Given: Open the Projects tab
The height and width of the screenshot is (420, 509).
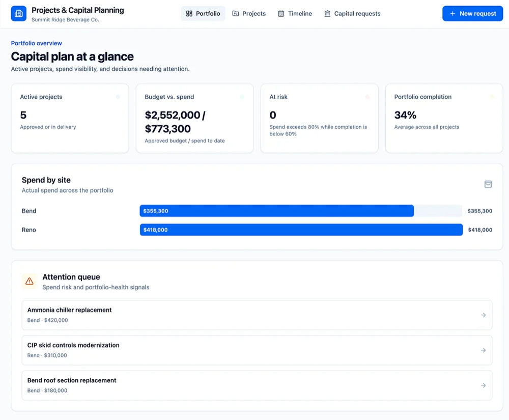Looking at the screenshot, I should coord(249,14).
